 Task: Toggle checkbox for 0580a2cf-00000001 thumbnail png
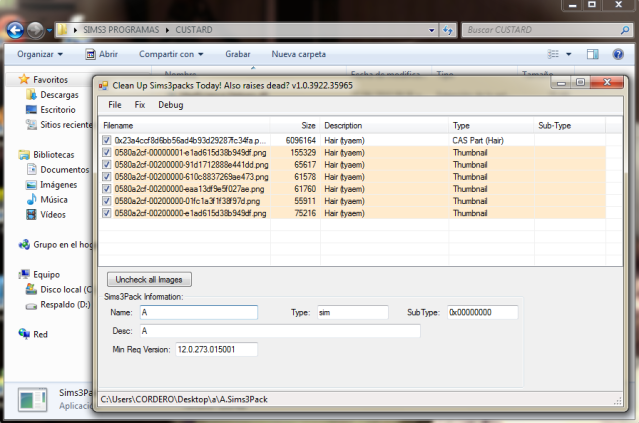tap(107, 153)
